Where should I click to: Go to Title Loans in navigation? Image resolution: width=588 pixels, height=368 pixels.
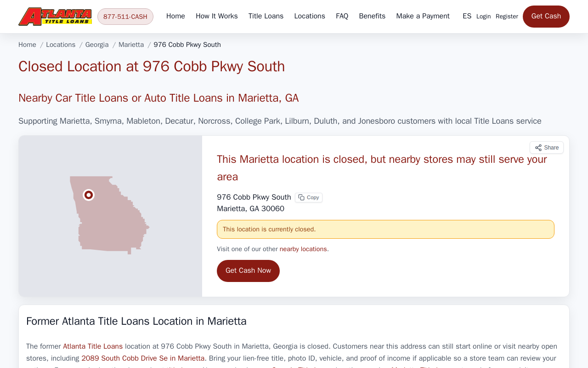click(x=266, y=16)
